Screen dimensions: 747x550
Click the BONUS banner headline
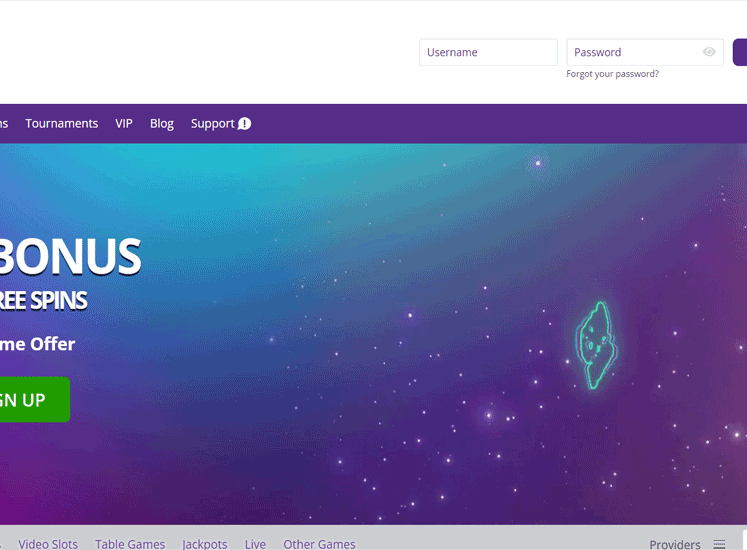(70, 256)
